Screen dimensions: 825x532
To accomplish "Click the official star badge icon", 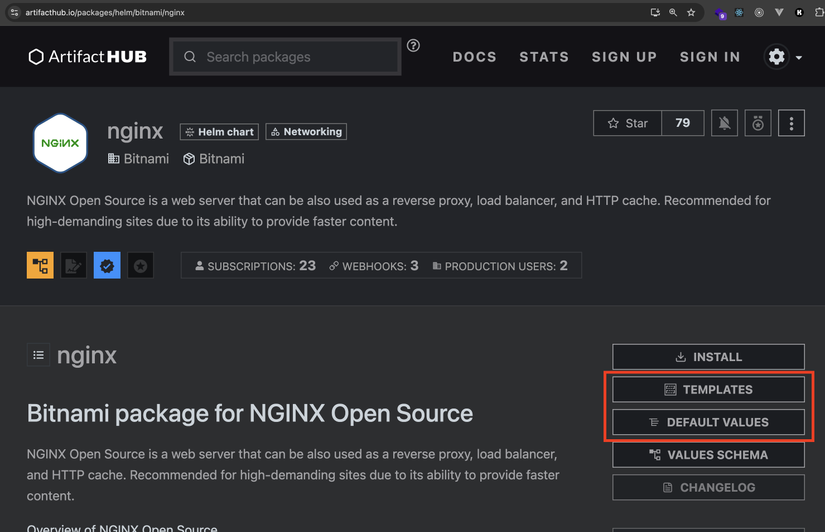I will pyautogui.click(x=140, y=265).
